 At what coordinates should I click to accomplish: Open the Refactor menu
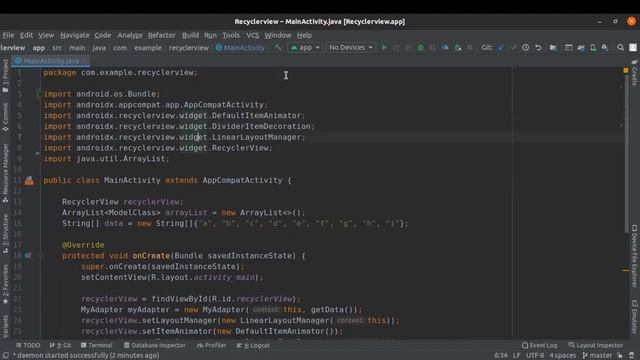tap(162, 35)
